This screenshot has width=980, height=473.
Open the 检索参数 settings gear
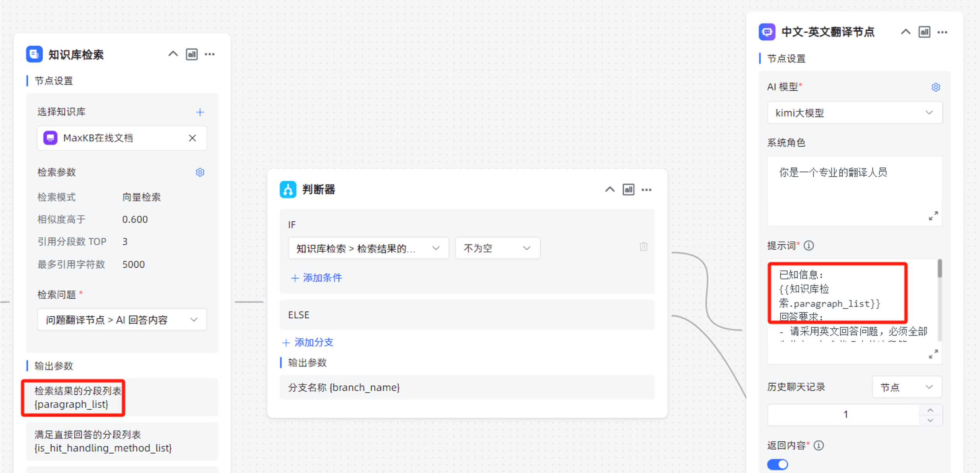tap(200, 172)
